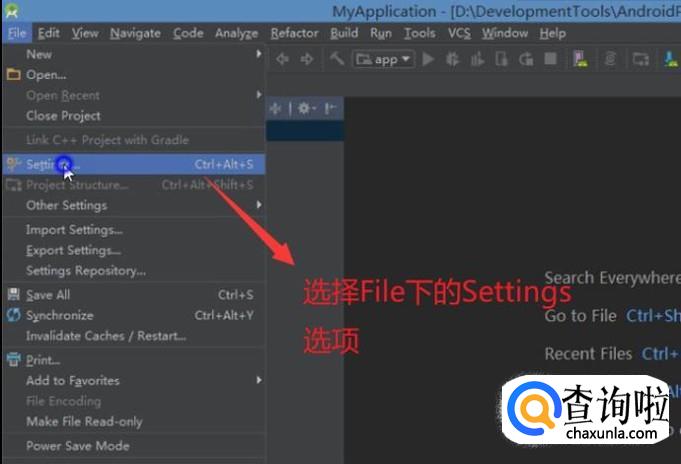Open the View menu
Image resolution: width=681 pixels, height=464 pixels.
click(85, 33)
